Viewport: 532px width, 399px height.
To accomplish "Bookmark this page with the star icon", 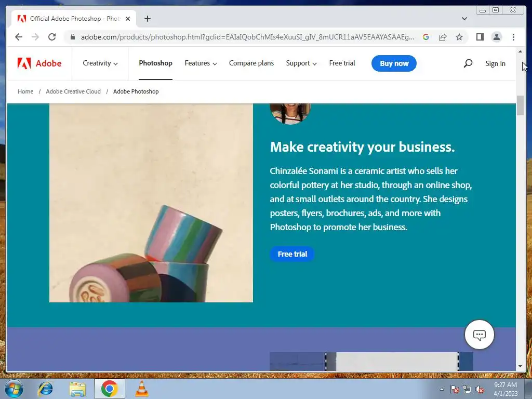I will (459, 37).
